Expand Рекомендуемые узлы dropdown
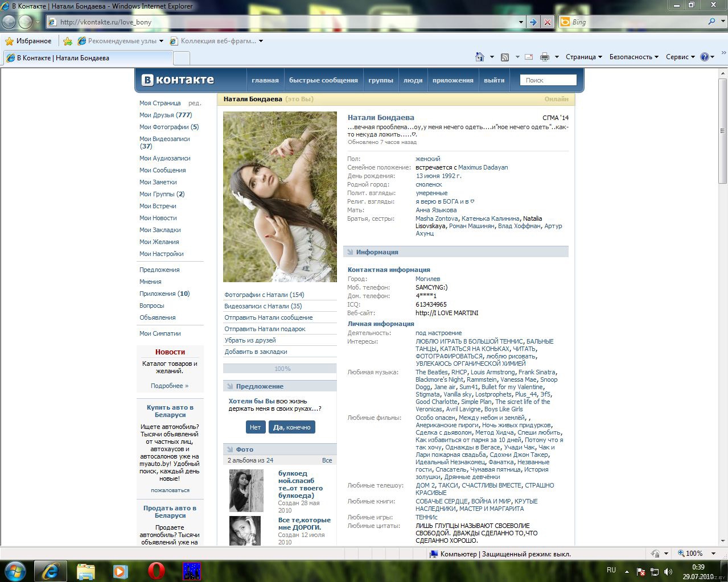 [x=161, y=41]
